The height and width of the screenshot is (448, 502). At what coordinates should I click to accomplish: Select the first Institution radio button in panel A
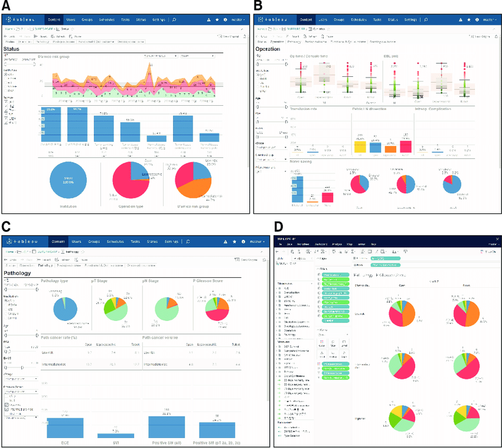[x=6, y=75]
